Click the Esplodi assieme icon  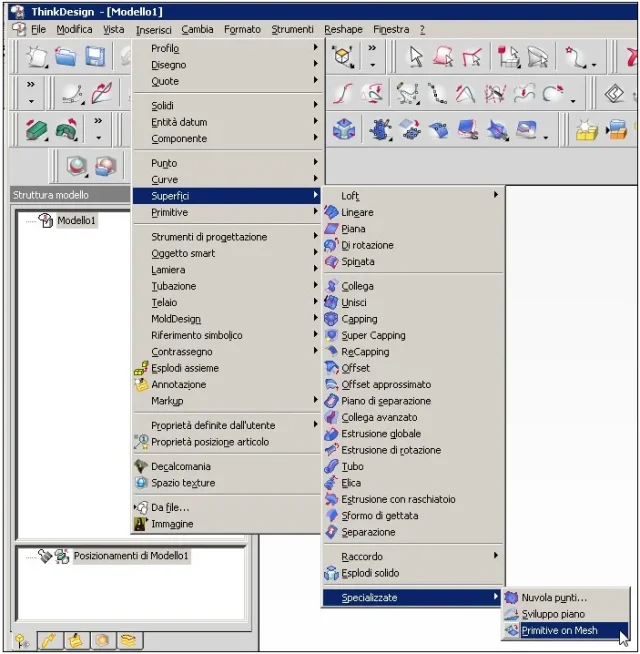point(141,367)
